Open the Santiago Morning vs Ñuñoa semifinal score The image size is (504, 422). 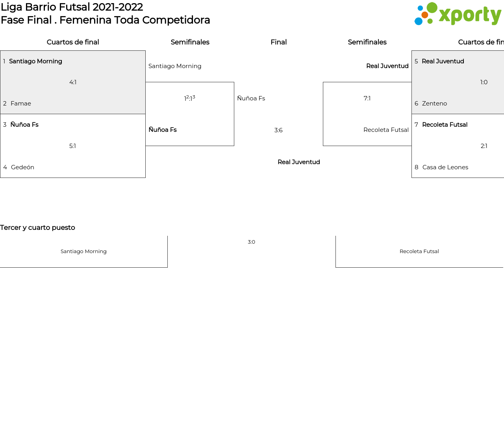click(190, 98)
